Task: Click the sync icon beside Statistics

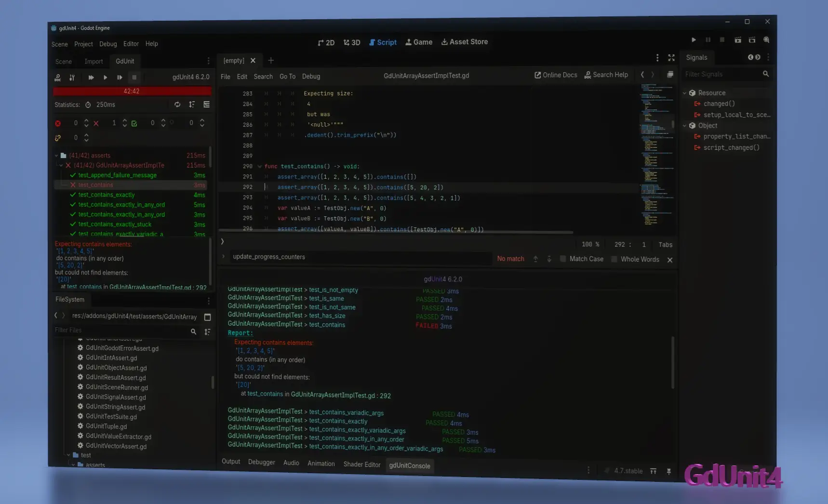Action: pos(177,105)
